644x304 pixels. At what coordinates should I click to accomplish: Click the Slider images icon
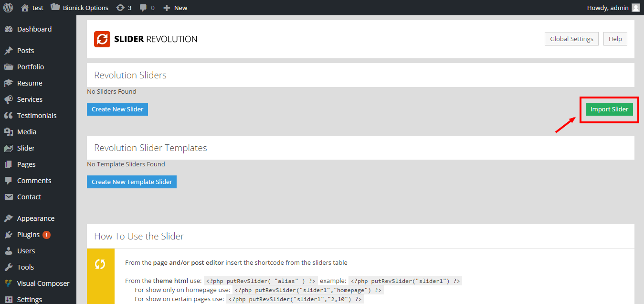[9, 148]
